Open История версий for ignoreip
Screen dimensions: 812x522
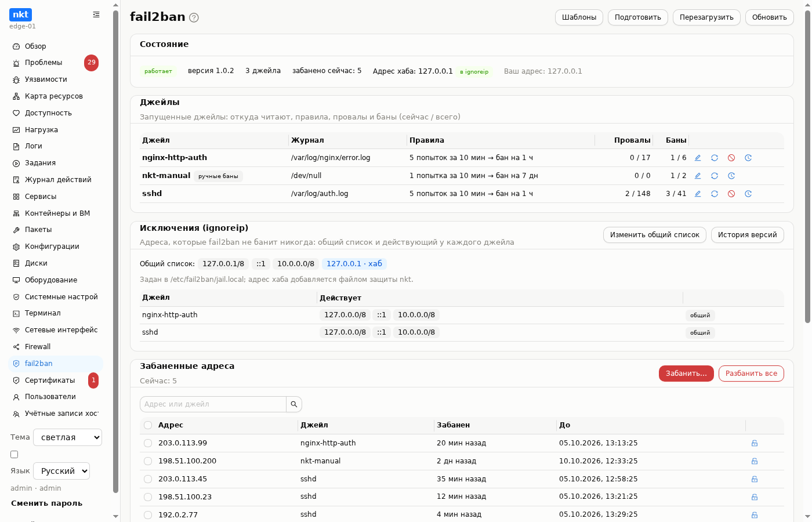[x=748, y=235]
